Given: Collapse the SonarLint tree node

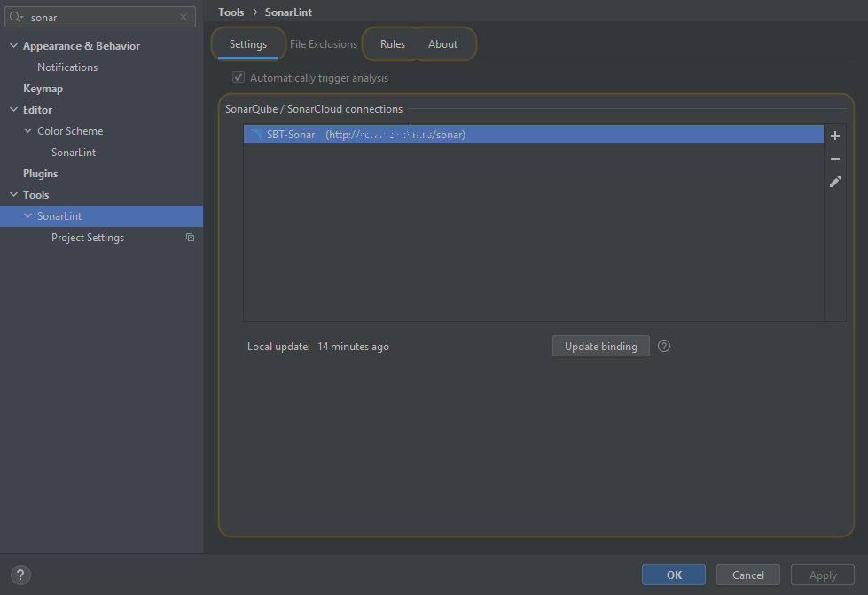Looking at the screenshot, I should [27, 216].
